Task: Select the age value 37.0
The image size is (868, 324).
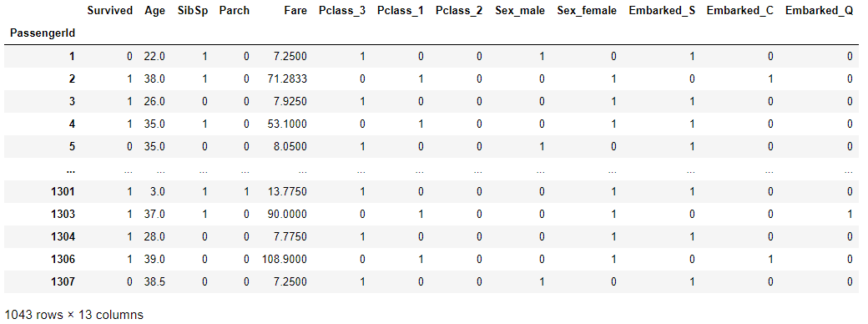Action: tap(155, 215)
